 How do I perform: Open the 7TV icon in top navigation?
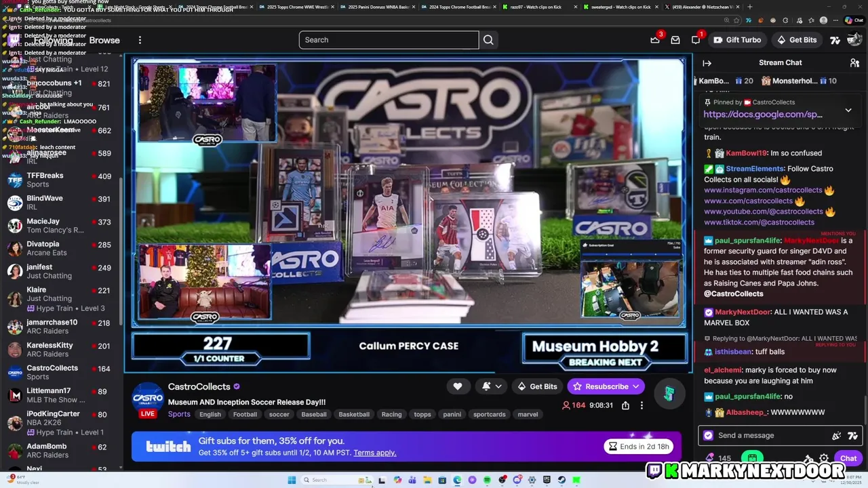[x=835, y=40]
